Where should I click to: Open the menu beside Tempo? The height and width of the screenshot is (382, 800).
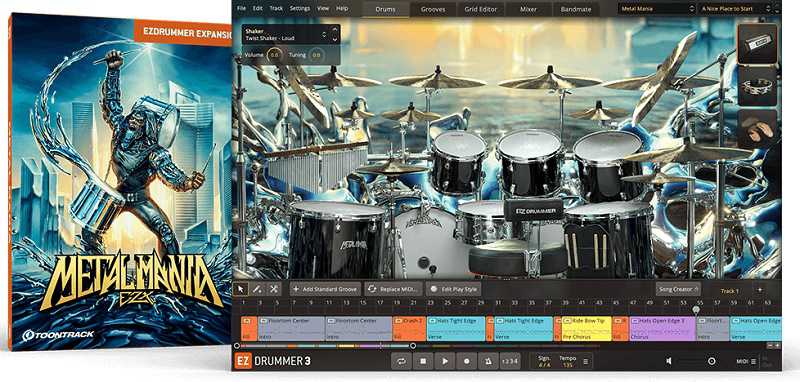pos(585,361)
